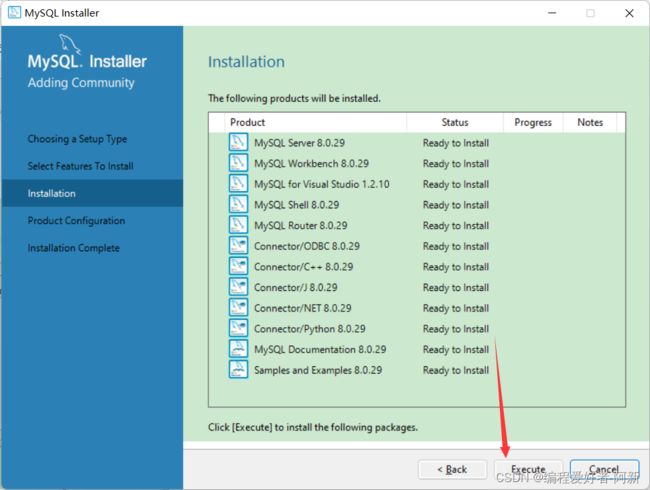Image resolution: width=650 pixels, height=490 pixels.
Task: Minimize the MySQL Installer window
Action: [552, 13]
